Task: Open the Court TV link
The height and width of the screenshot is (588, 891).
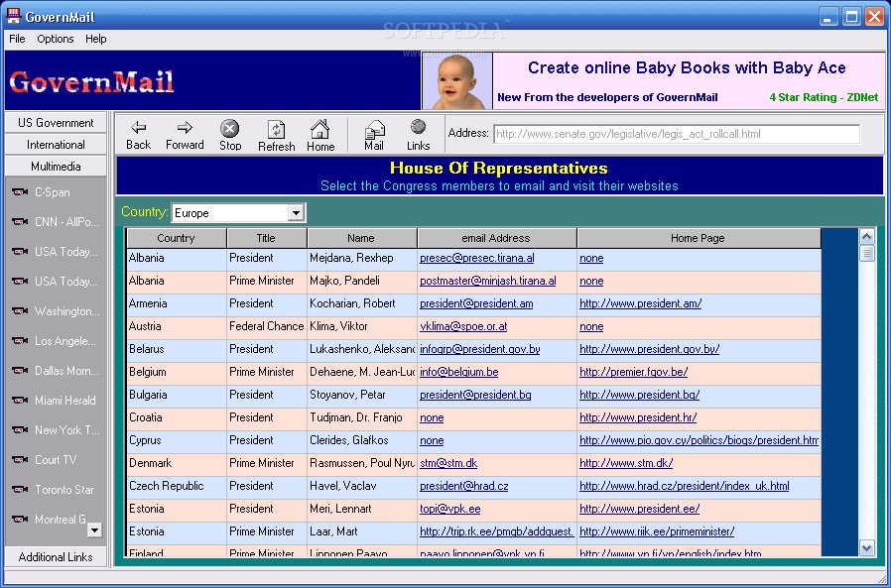Action: click(x=44, y=460)
